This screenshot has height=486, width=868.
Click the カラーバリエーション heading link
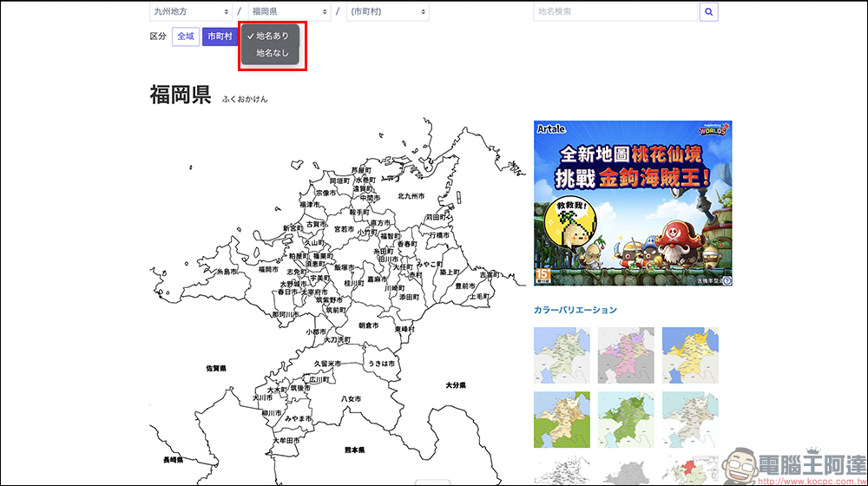[575, 310]
